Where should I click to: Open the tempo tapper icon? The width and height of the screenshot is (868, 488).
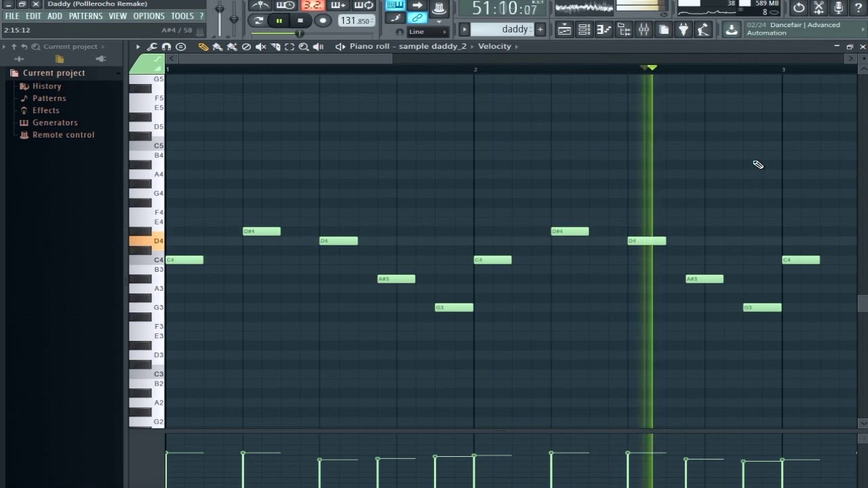(x=703, y=30)
